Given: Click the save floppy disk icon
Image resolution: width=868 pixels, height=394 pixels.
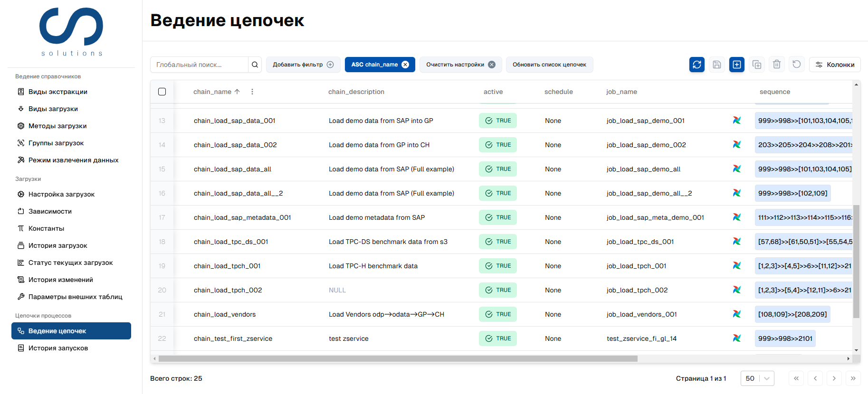Looking at the screenshot, I should [x=716, y=65].
